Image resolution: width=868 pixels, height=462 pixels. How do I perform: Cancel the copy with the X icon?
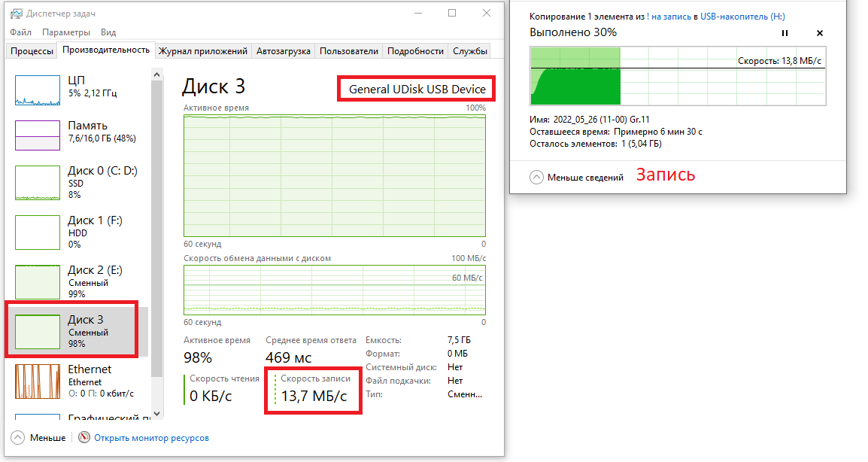tap(820, 33)
